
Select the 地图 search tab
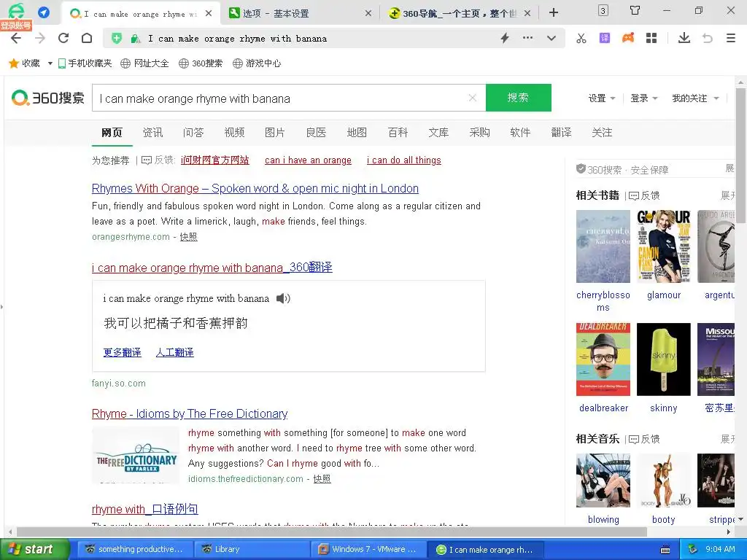click(357, 133)
